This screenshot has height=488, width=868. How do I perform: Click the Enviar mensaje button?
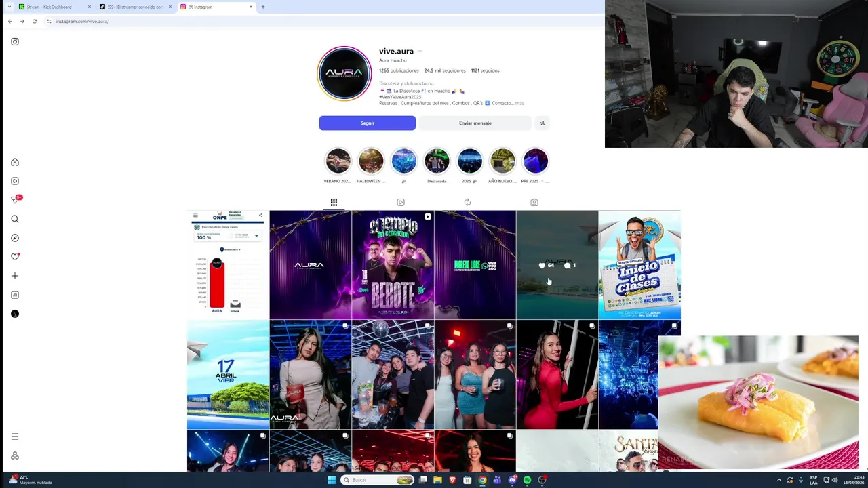coord(475,123)
